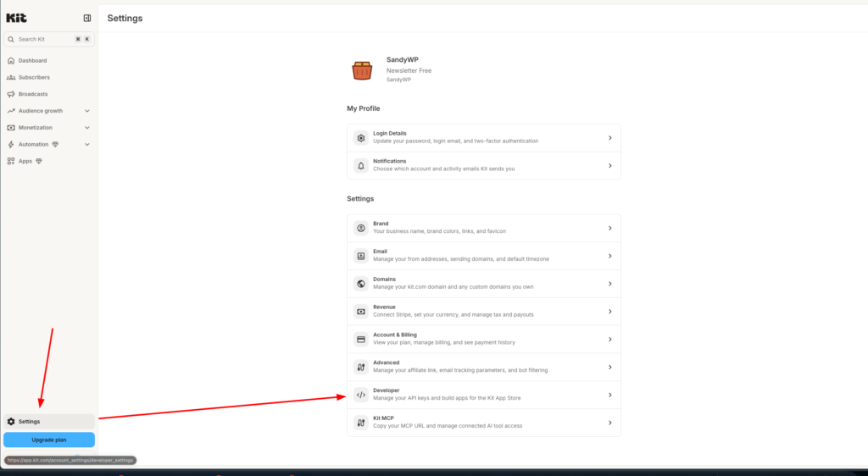Click the Developer code brackets icon
Image resolution: width=868 pixels, height=476 pixels.
pyautogui.click(x=361, y=395)
